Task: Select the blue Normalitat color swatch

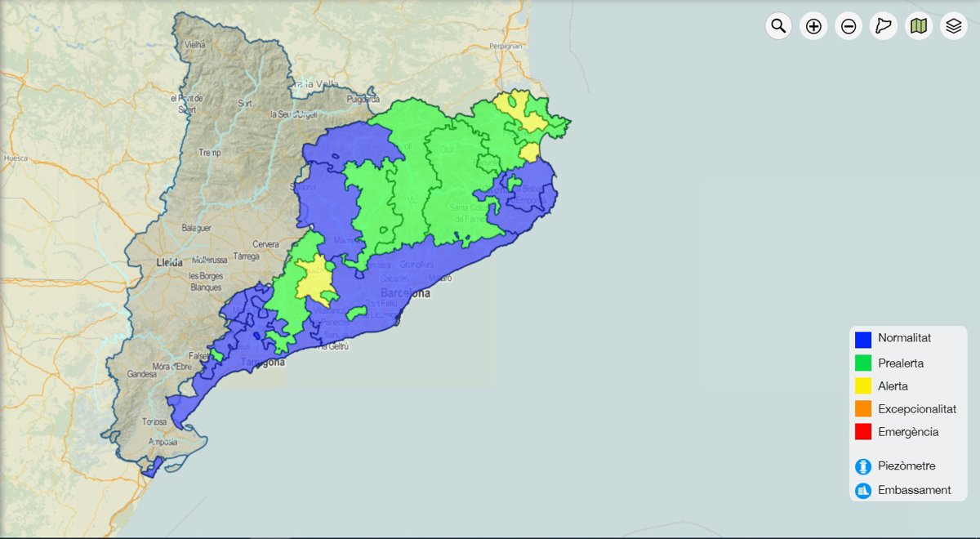Action: (863, 339)
